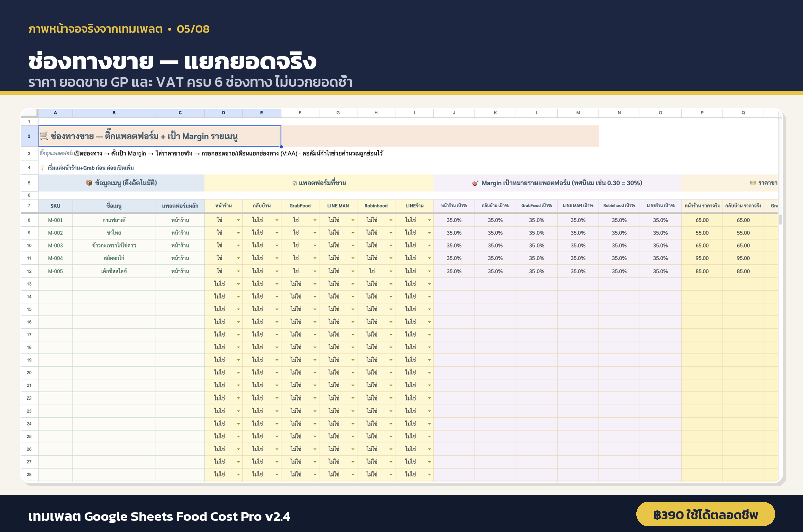Click the SKU header cell
The height and width of the screenshot is (532, 803).
coord(55,206)
